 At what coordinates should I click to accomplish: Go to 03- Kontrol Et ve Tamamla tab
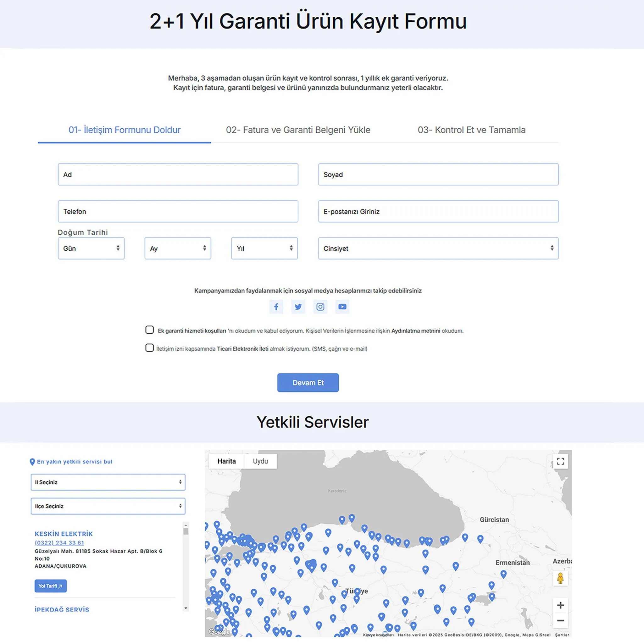(472, 130)
